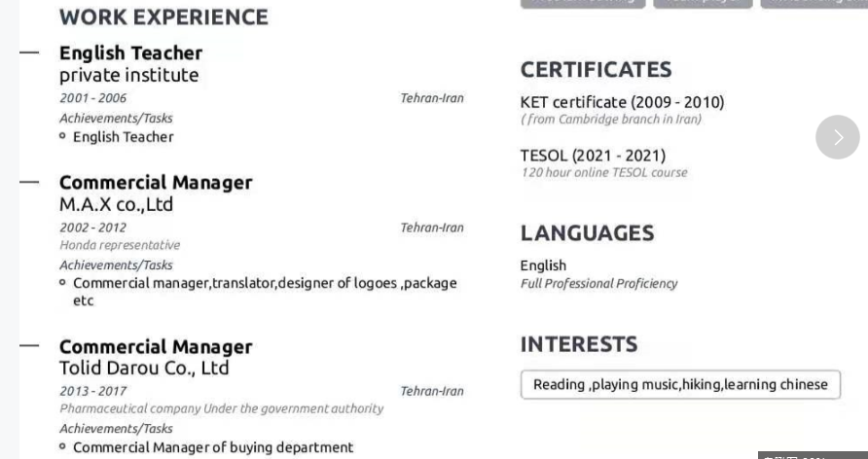Click the middle gray skill tag at top
Image resolution: width=868 pixels, height=459 pixels.
pyautogui.click(x=703, y=3)
